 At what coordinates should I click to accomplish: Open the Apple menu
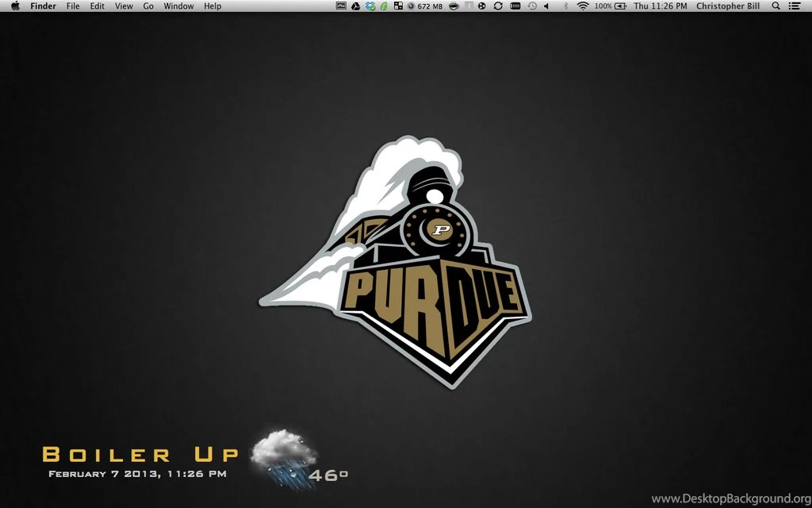click(x=15, y=6)
